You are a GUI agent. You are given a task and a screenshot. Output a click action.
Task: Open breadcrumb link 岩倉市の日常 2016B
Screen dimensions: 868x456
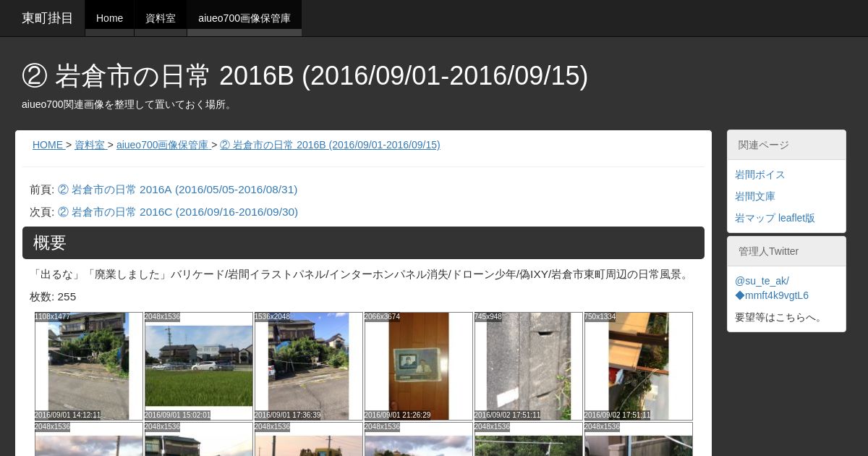click(x=330, y=145)
